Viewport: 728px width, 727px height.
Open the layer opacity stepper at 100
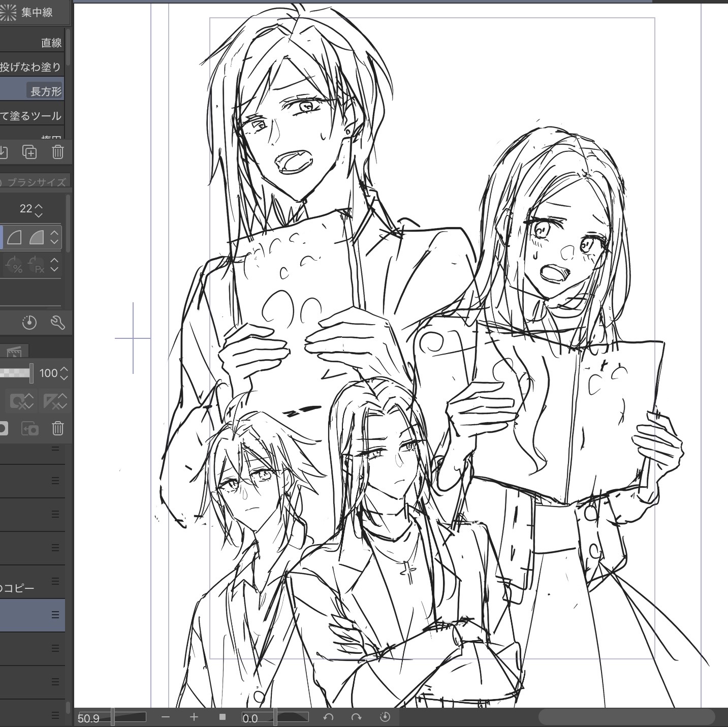pyautogui.click(x=64, y=373)
